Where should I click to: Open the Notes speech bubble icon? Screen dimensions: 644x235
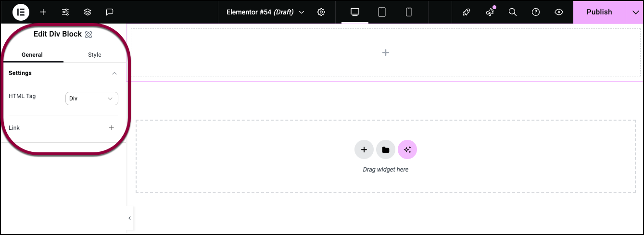point(110,12)
